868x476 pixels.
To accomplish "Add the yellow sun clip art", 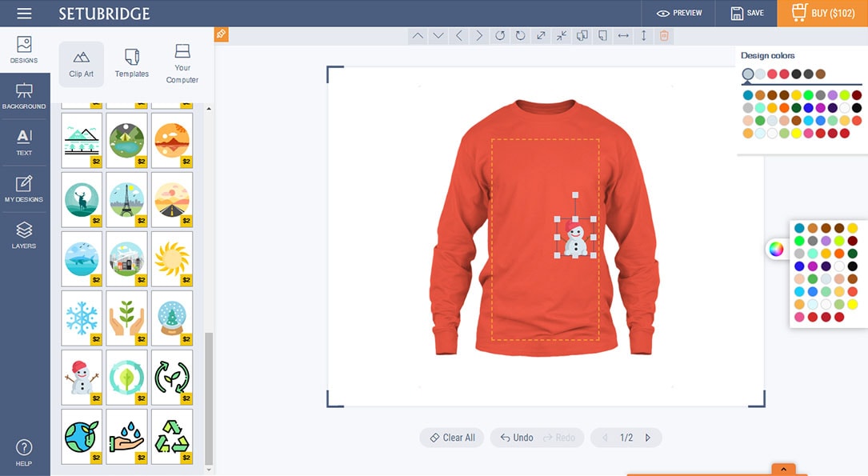I will point(172,259).
